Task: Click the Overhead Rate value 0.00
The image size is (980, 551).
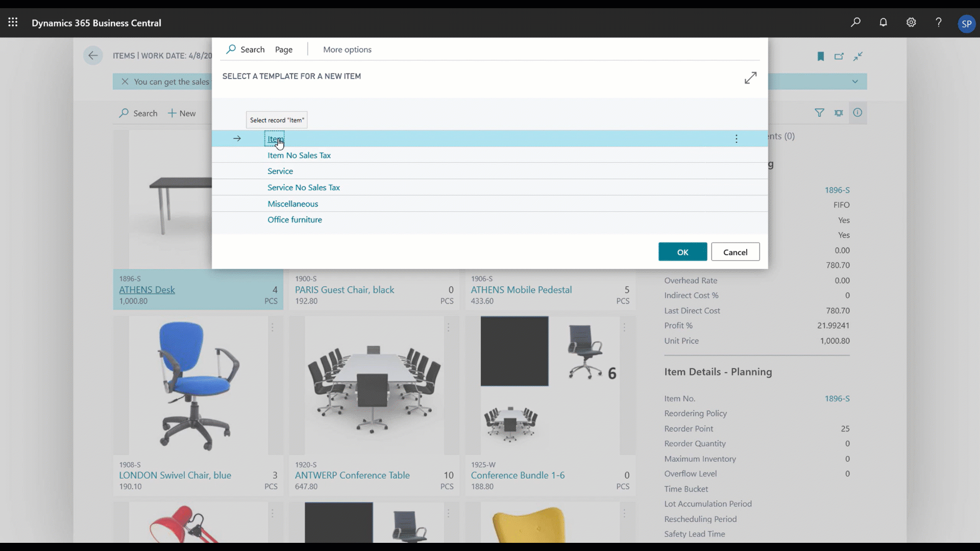Action: (x=842, y=281)
